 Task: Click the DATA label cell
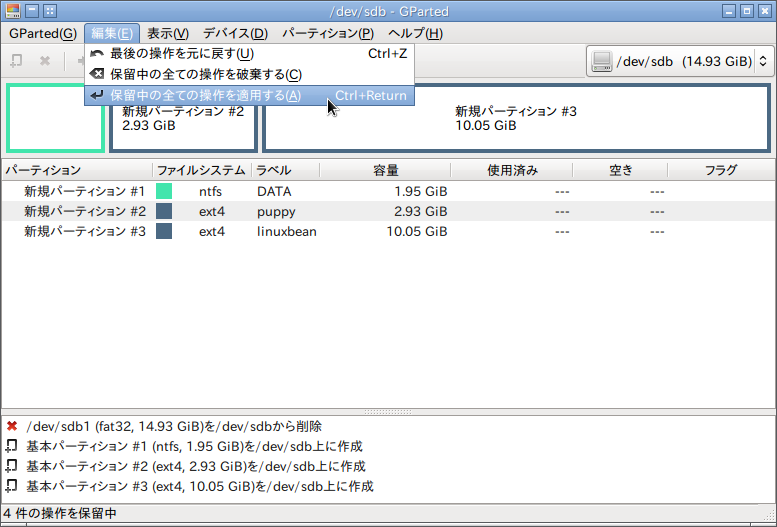(x=274, y=191)
